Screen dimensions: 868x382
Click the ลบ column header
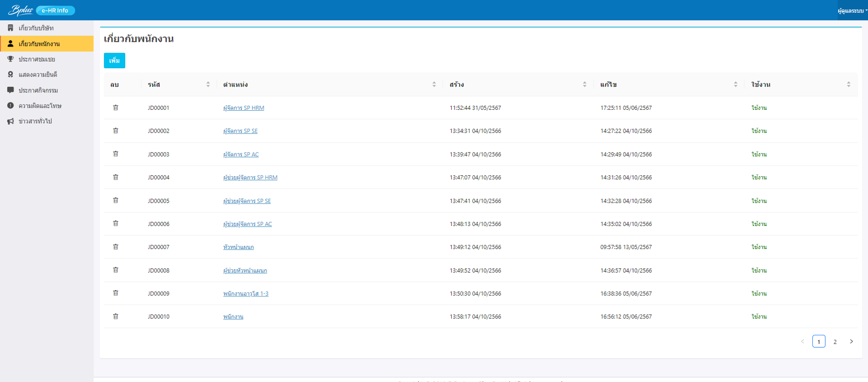[x=115, y=84]
